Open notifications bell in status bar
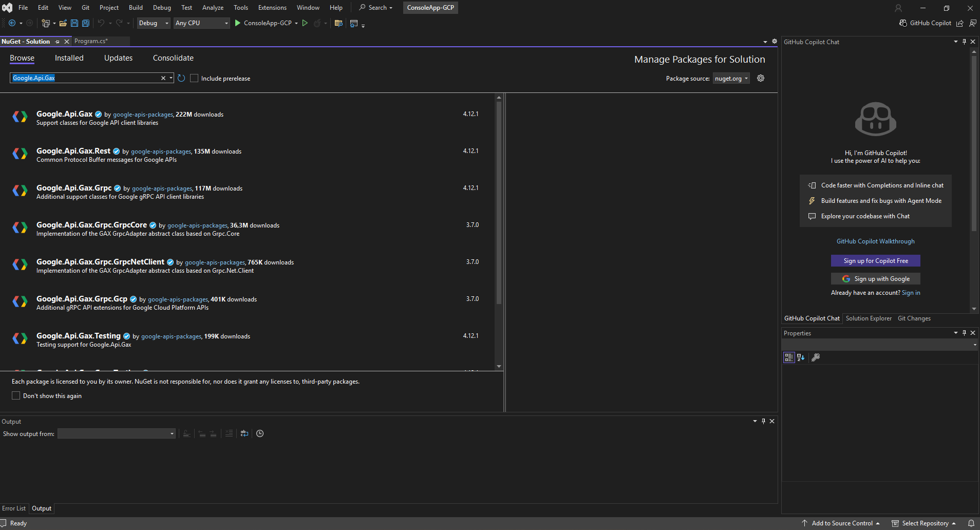The height and width of the screenshot is (530, 980). point(971,523)
